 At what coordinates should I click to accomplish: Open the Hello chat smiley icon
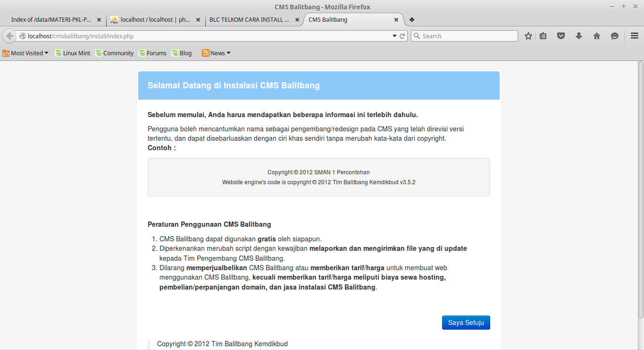(x=615, y=36)
